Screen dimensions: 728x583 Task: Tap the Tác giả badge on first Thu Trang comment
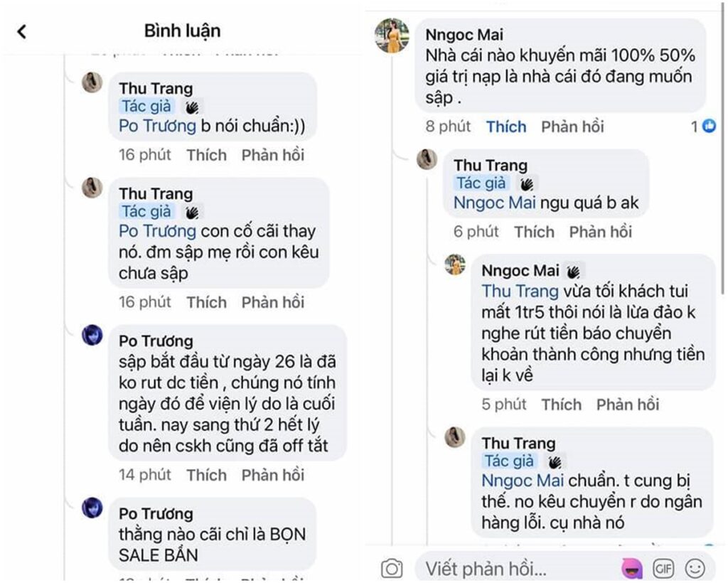pyautogui.click(x=146, y=107)
